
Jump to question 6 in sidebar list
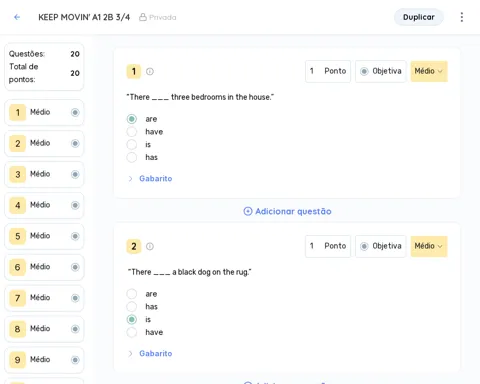click(x=44, y=267)
